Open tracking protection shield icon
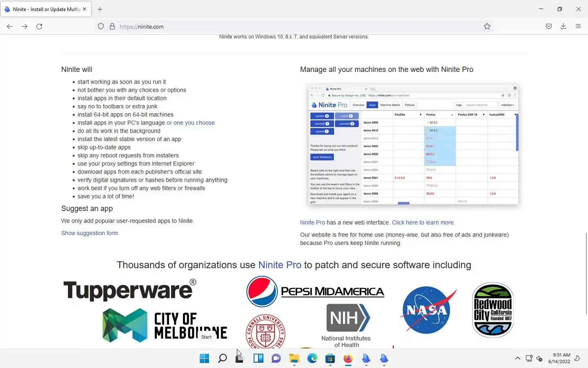588x368 pixels. (x=101, y=27)
